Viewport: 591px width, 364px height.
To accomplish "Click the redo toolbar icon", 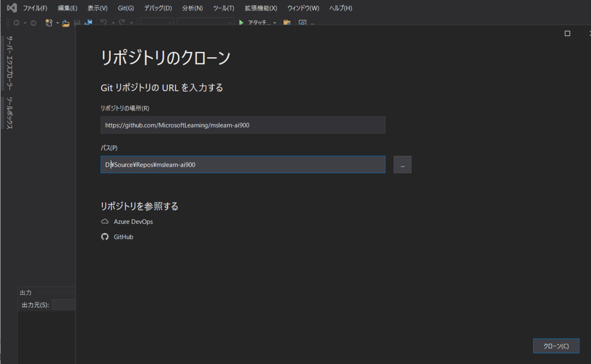I will pyautogui.click(x=122, y=22).
